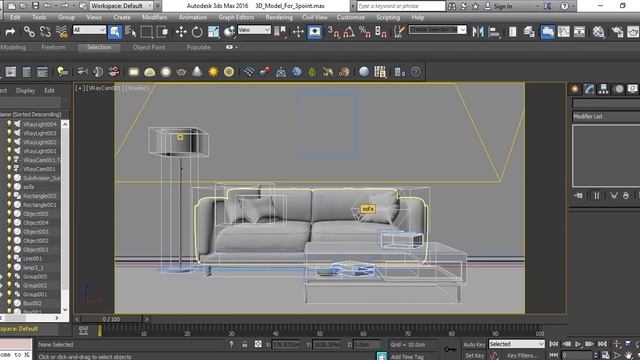Open the Modifier List dropdown

[x=606, y=116]
